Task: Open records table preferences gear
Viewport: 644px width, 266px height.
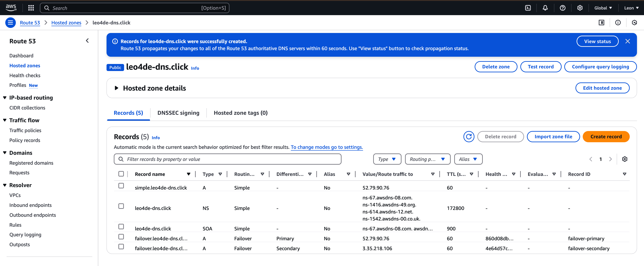Action: [x=624, y=159]
